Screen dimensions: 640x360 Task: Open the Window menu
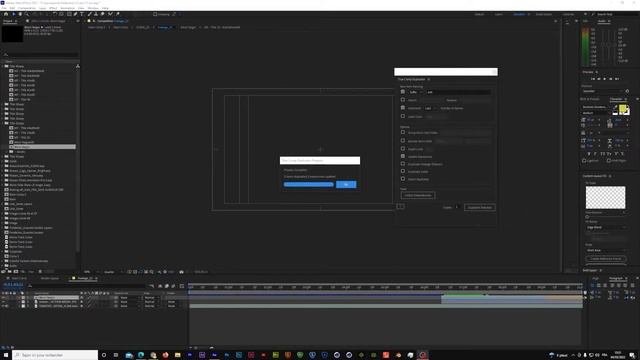click(x=93, y=8)
